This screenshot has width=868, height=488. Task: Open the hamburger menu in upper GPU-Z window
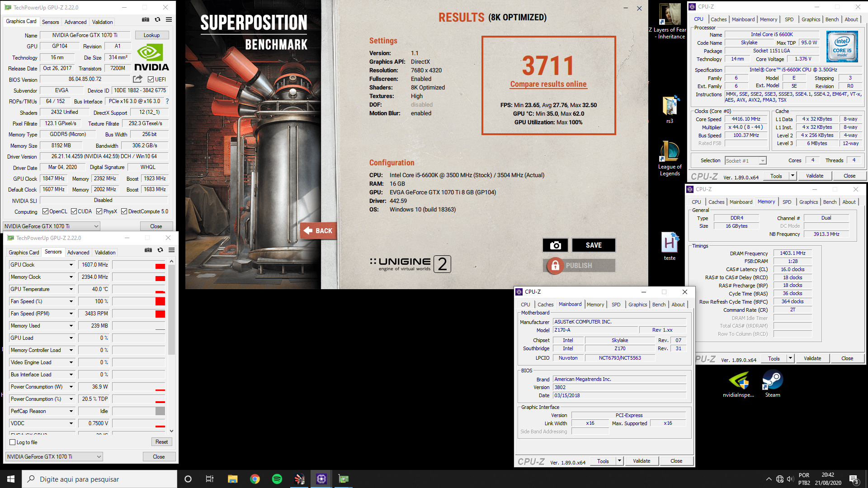click(169, 20)
